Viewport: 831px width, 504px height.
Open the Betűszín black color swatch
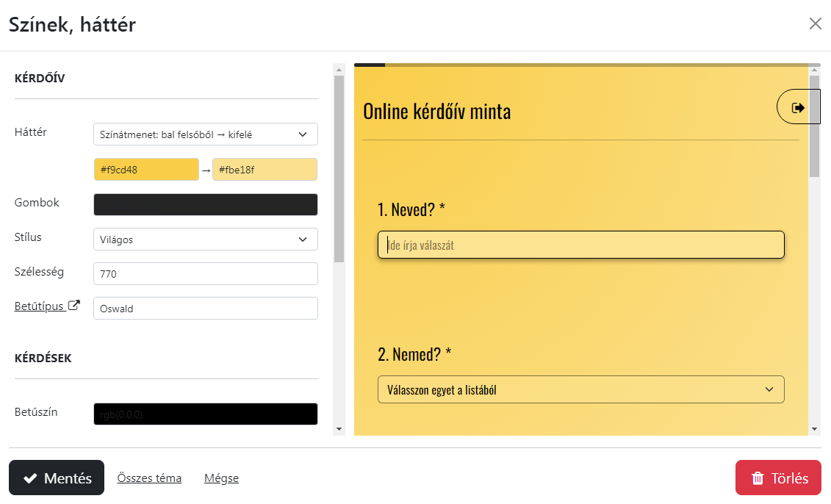206,414
